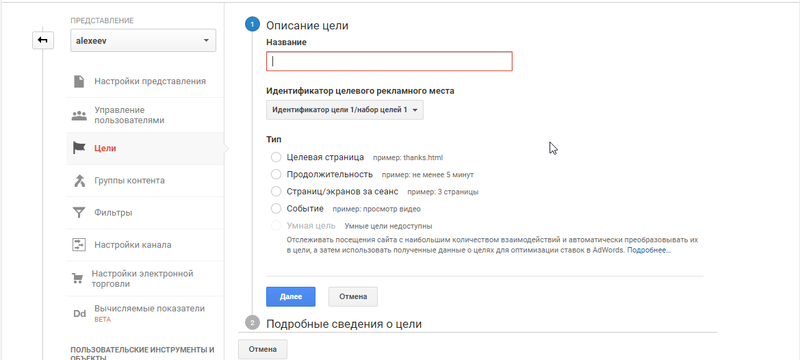
Task: Click the disabled Умная цель radio button
Action: coord(276,226)
